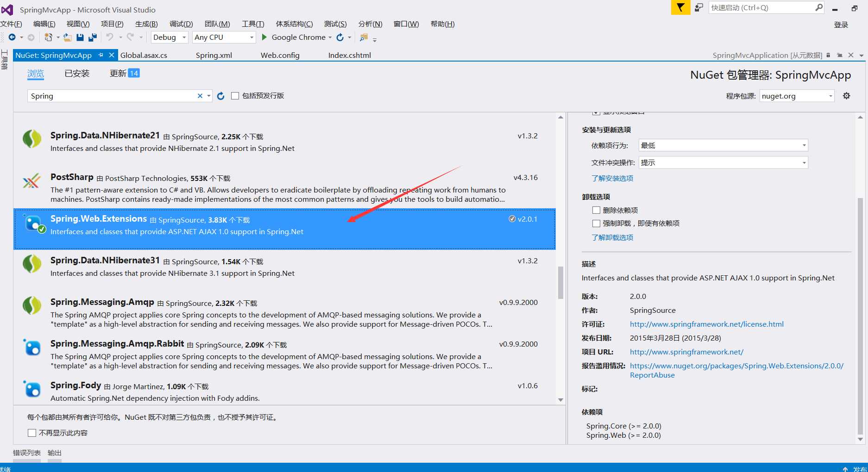Click the feedback icon beside quick launch
Viewport: 868px width, 472px height.
tap(699, 7)
